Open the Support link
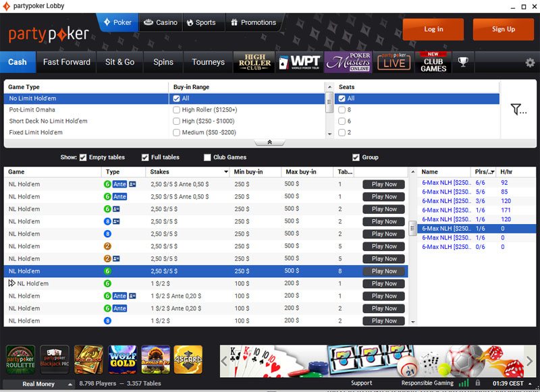Screen dimensions: 540x392 coord(361,383)
